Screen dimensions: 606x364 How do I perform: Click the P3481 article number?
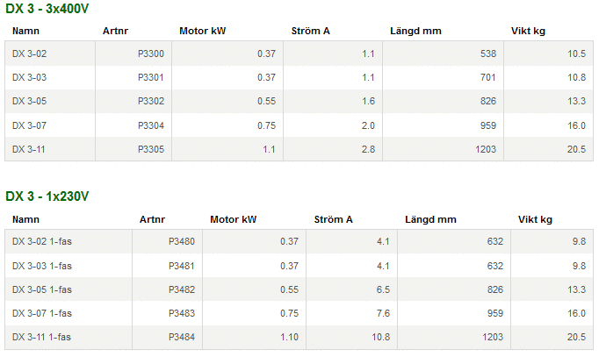[182, 266]
